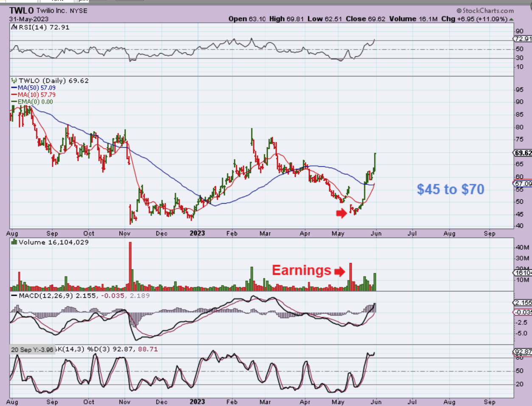The image size is (532, 406).
Task: Click the -5.0 mark on the MACD scale
Action: coord(521,333)
